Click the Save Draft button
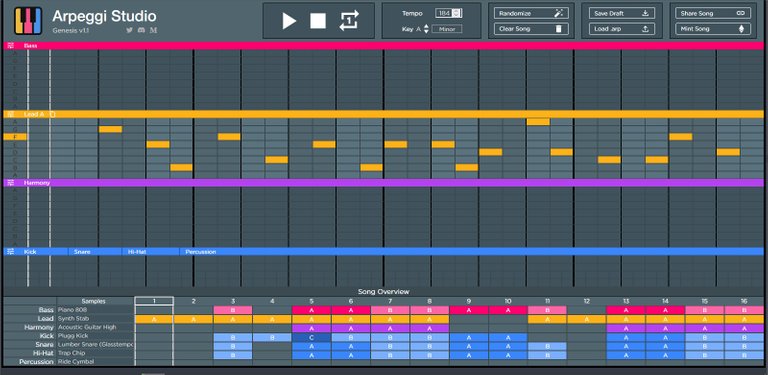768x375 pixels. point(622,13)
